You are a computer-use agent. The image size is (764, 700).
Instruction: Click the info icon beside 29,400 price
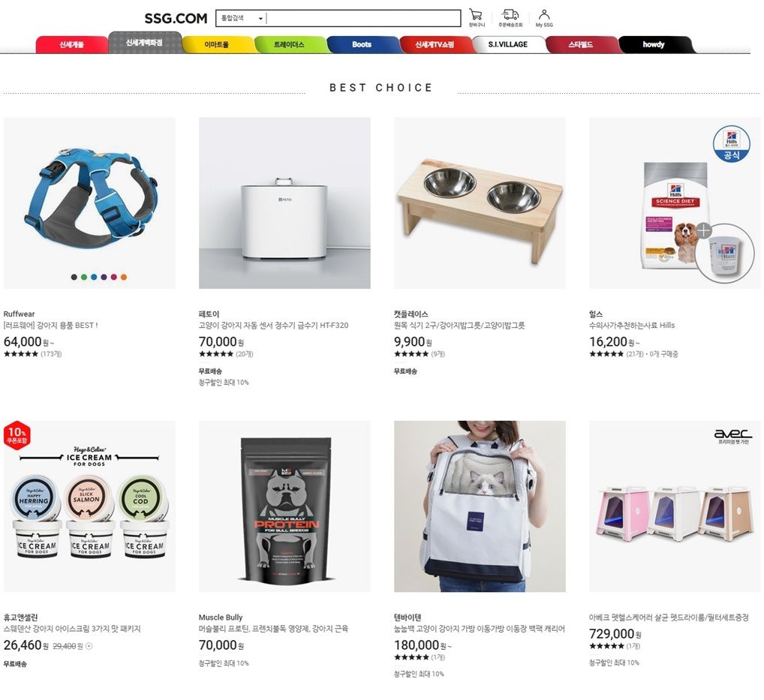click(89, 646)
